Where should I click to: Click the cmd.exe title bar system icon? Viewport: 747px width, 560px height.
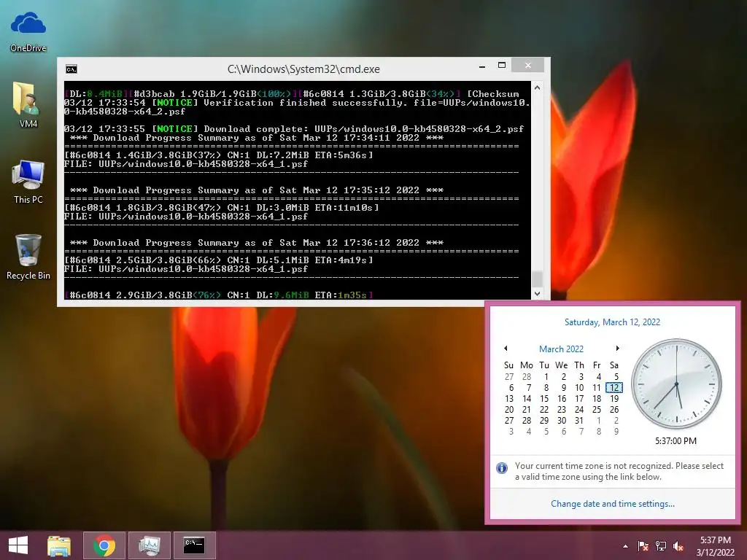(x=71, y=69)
